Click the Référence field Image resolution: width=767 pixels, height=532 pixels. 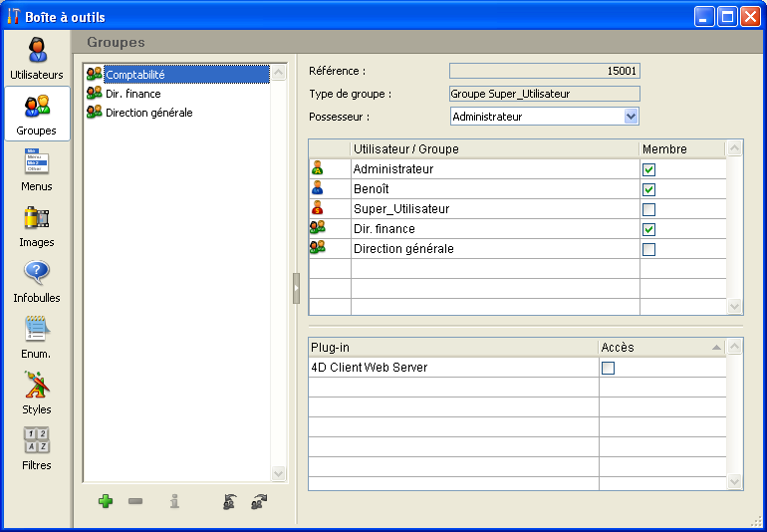point(544,71)
